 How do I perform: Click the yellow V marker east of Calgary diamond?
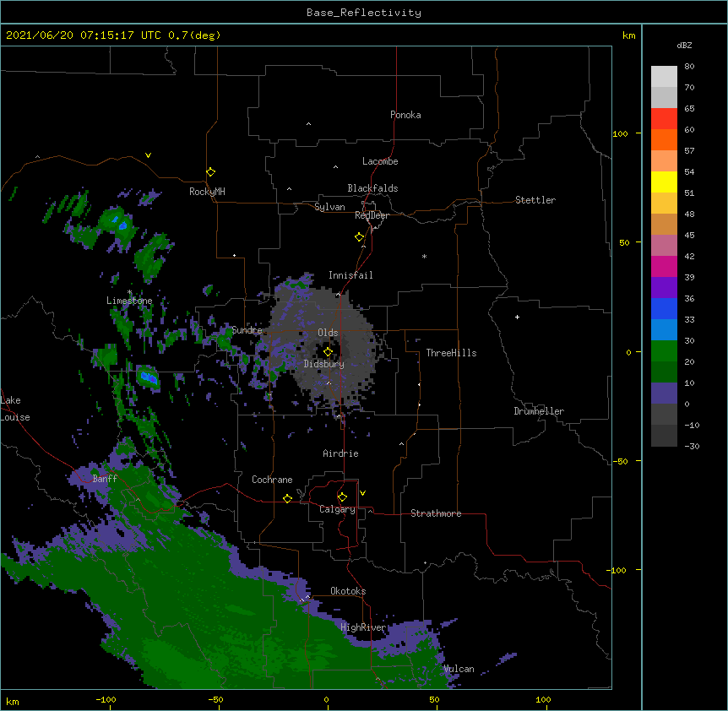[x=362, y=493]
